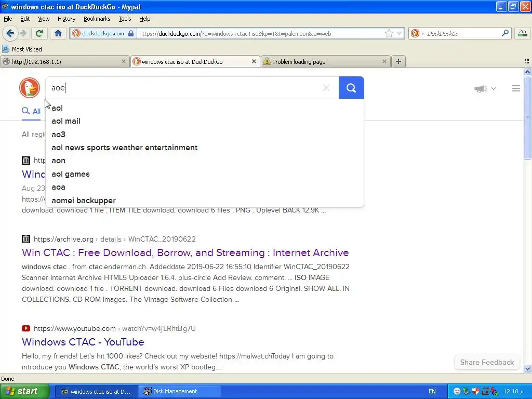Clear the search field with the X
Image resolution: width=532 pixels, height=399 pixels.
click(x=326, y=88)
